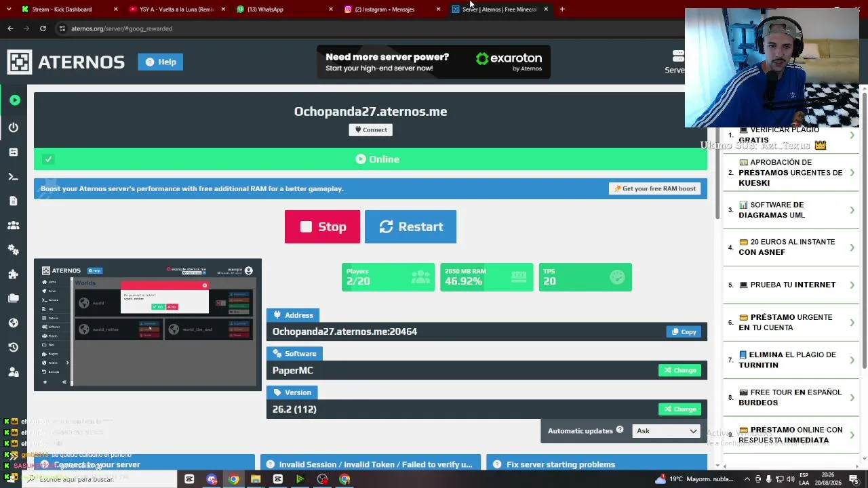
Task: Switch to the Instagram Mensajes tab
Action: pyautogui.click(x=391, y=9)
